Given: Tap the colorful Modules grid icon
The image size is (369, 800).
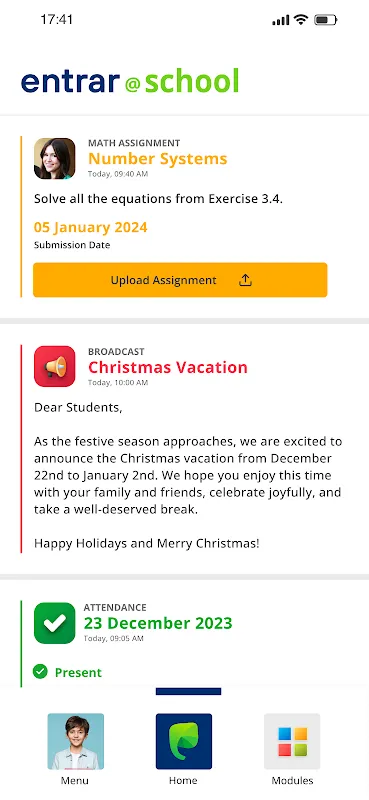Looking at the screenshot, I should tap(292, 741).
